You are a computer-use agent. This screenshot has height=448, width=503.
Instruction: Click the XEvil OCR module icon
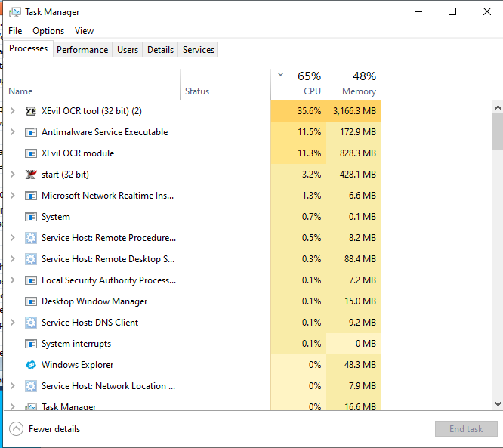click(31, 153)
